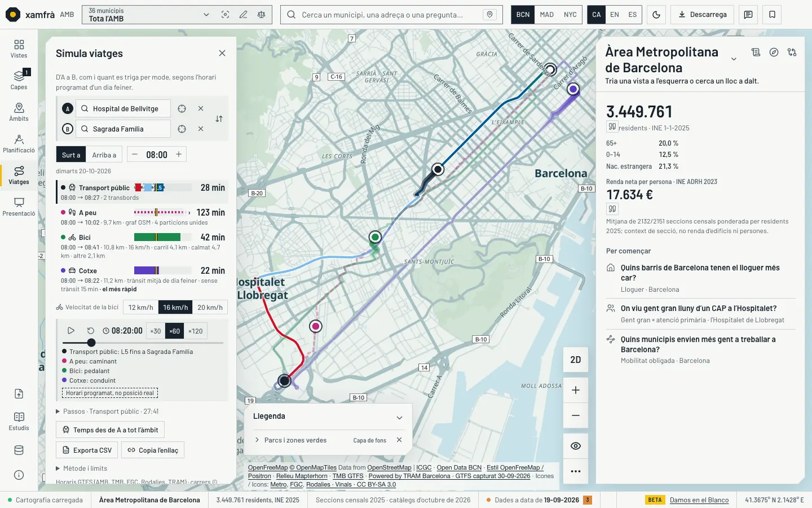Viewport: 812px width, 508px height.
Task: Select the ×120 playback speed
Action: coord(195,331)
